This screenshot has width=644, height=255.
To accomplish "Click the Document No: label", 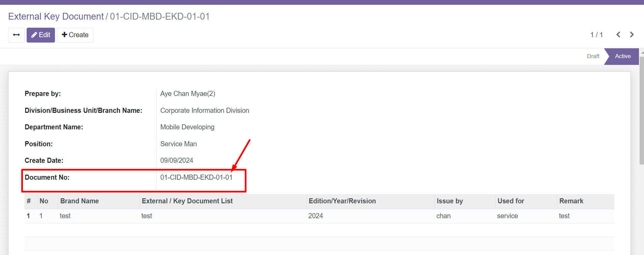I will [47, 177].
